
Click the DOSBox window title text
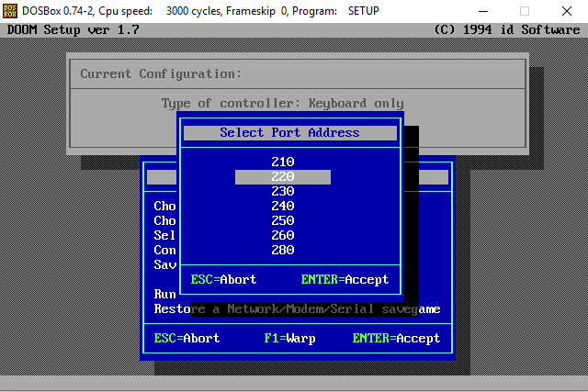click(x=200, y=11)
